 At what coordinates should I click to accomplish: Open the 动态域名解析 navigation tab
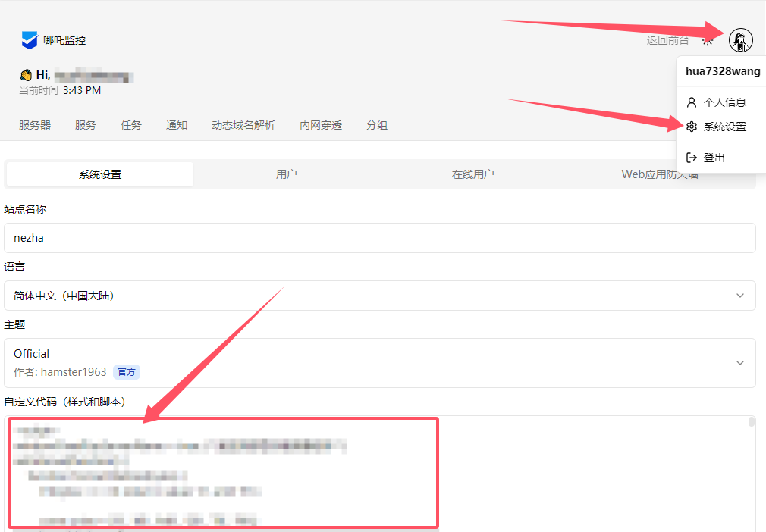(243, 125)
